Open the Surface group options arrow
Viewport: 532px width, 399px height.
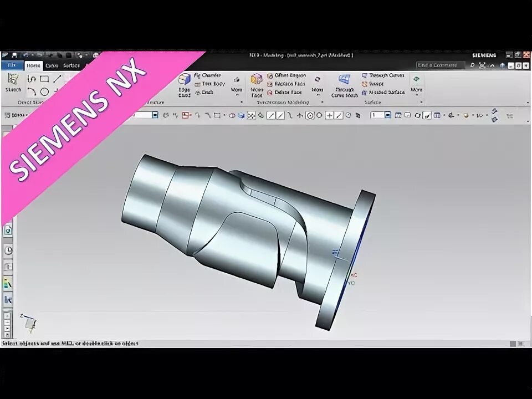(421, 102)
